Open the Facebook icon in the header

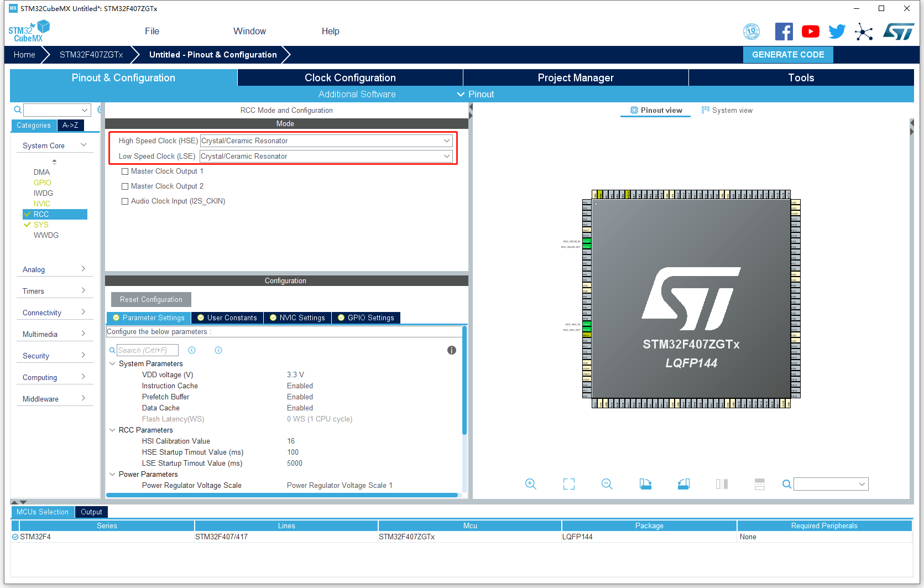point(784,32)
